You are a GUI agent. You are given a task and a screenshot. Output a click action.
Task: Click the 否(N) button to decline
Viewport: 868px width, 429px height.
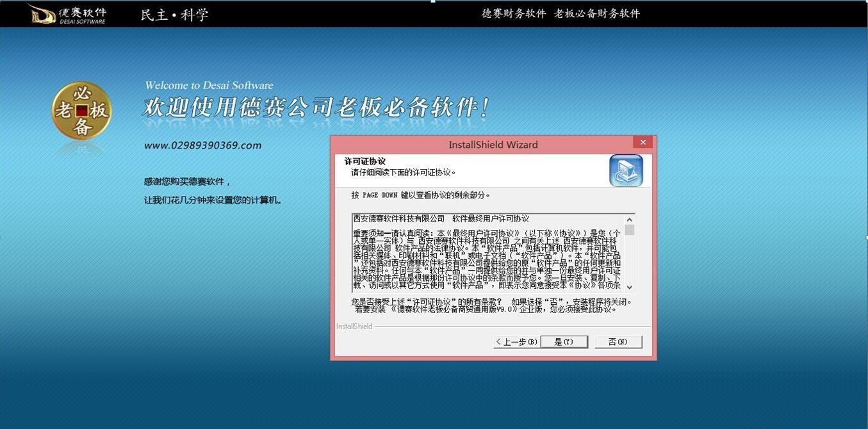618,342
